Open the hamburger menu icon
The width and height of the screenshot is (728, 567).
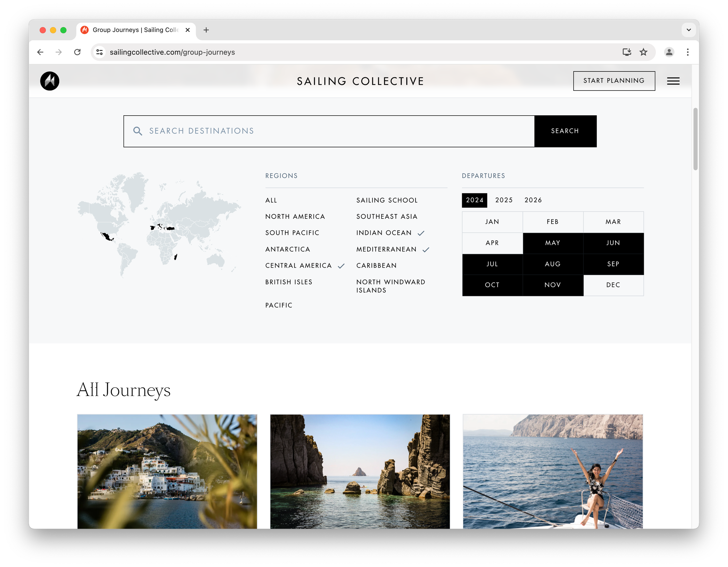[673, 81]
